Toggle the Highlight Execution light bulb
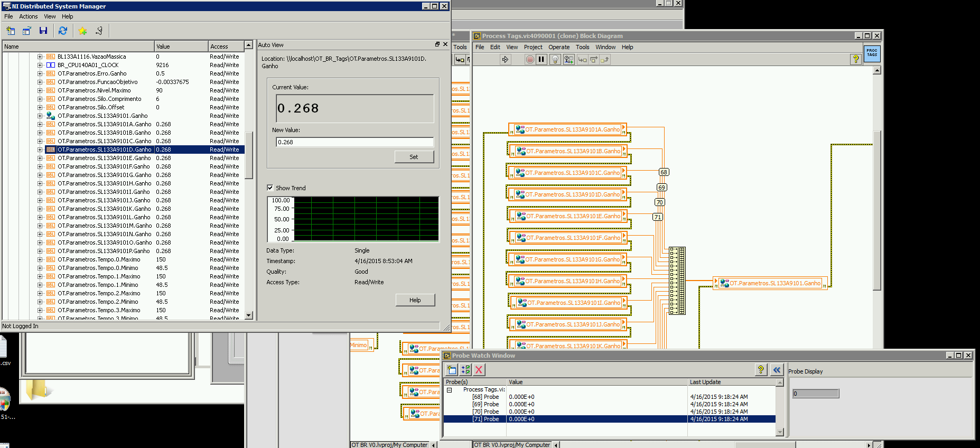 tap(555, 60)
